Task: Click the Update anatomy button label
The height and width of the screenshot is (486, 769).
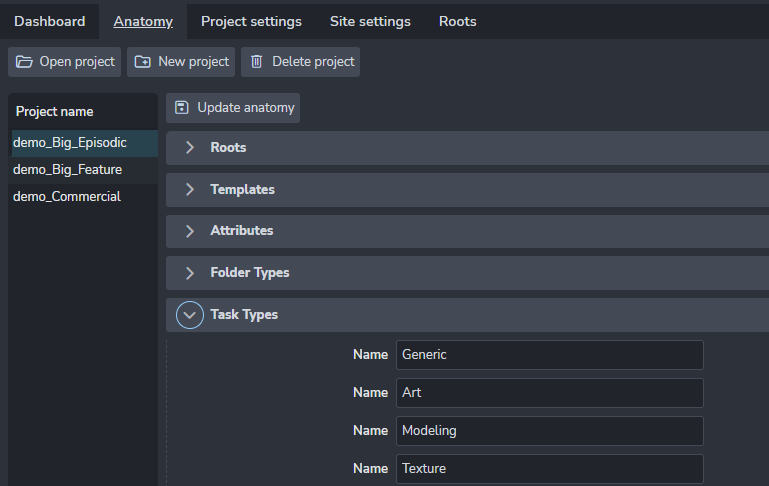Action: click(x=246, y=108)
